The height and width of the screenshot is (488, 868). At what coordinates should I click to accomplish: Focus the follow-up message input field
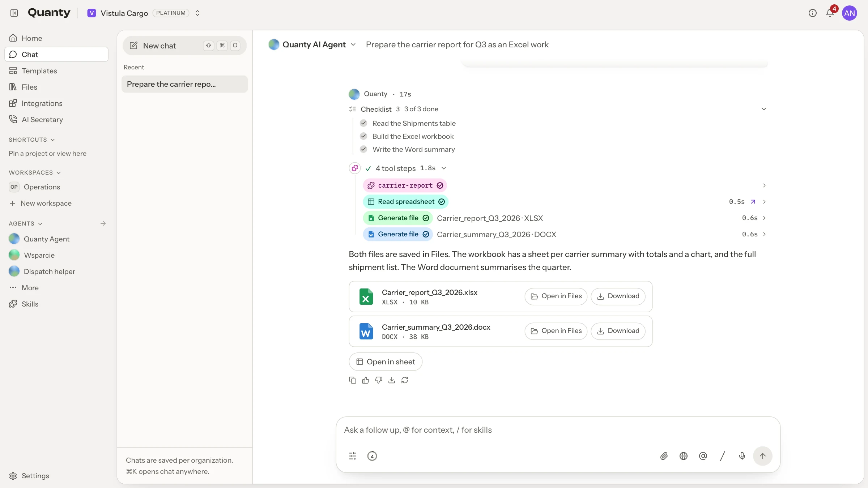558,430
